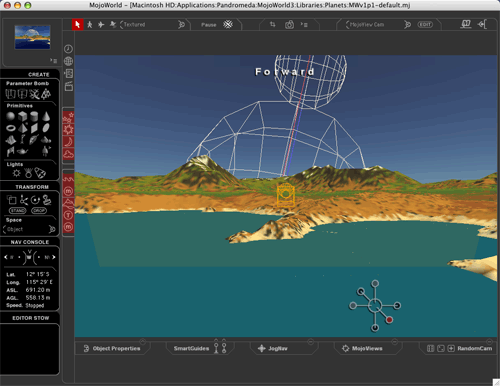This screenshot has height=386, width=500.
Task: Click the EDIT camera button
Action: (x=425, y=25)
